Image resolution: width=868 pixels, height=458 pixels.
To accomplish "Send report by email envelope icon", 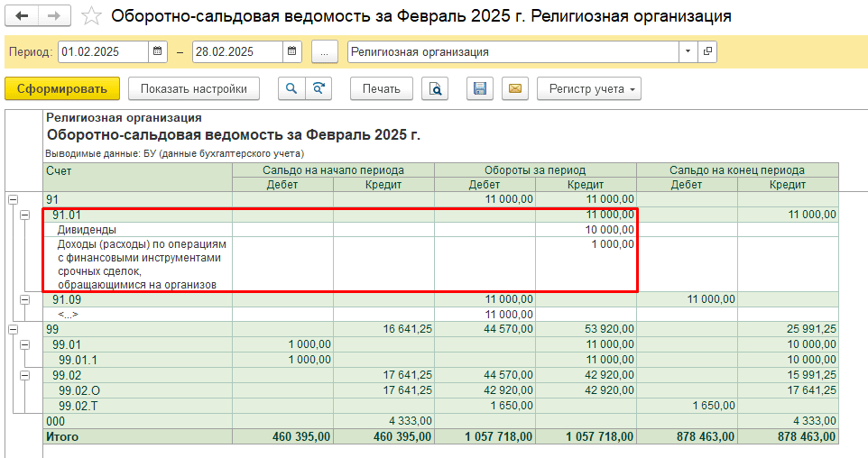I will [x=514, y=88].
